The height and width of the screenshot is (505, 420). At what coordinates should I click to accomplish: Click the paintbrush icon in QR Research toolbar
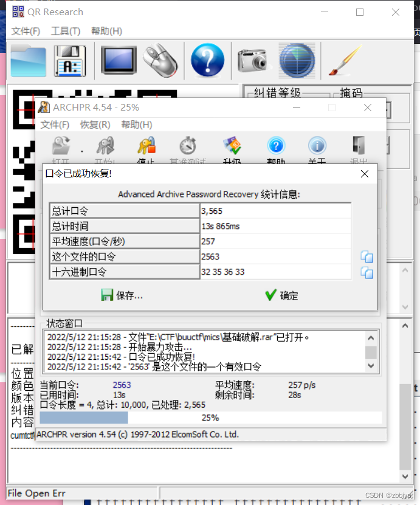click(x=345, y=60)
